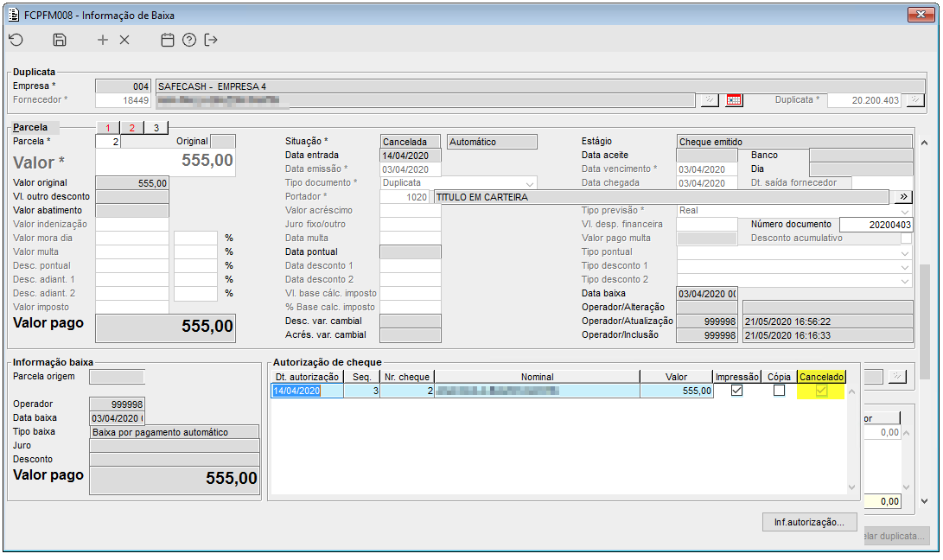
Task: Open Tipo previsão dropdown
Action: [905, 211]
